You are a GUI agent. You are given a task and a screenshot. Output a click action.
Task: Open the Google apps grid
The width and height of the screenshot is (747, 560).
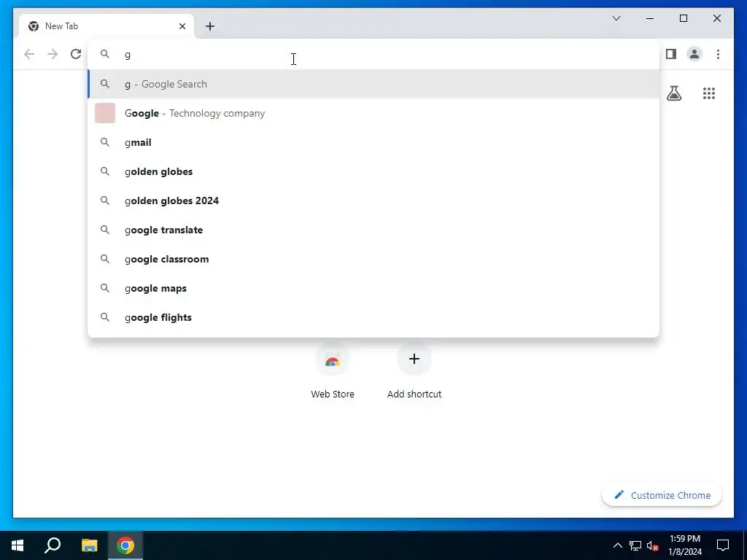[x=709, y=93]
